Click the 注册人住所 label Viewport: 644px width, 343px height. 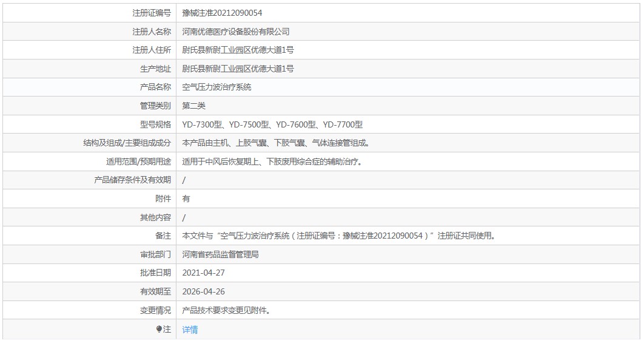click(x=152, y=50)
